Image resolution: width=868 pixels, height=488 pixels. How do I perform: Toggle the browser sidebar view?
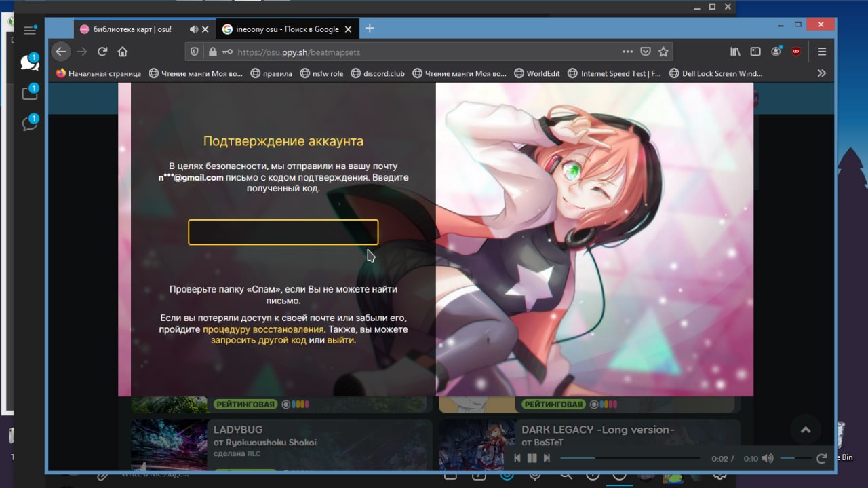click(x=755, y=52)
